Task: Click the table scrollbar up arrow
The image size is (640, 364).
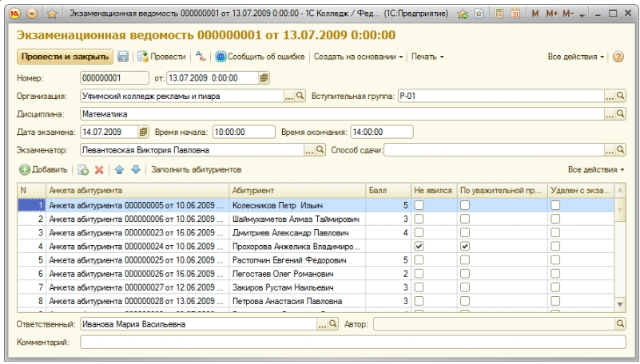Action: (x=620, y=190)
